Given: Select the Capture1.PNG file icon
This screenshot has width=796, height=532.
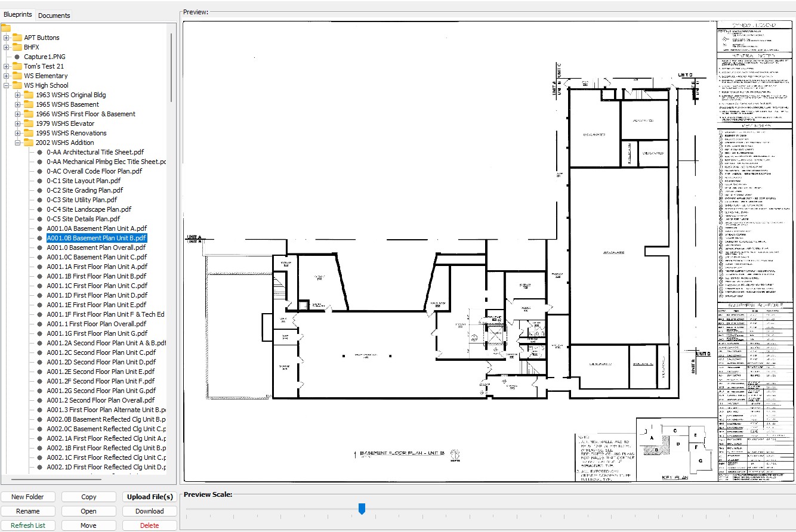Looking at the screenshot, I should 17,57.
